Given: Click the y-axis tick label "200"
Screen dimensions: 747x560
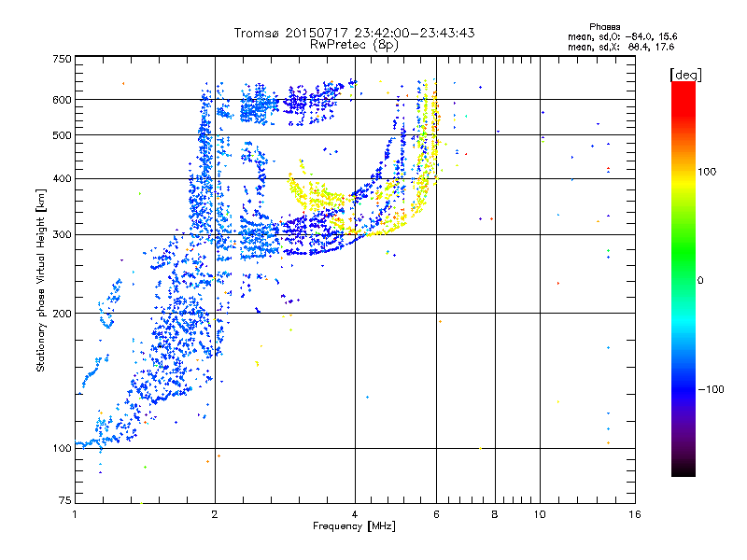Looking at the screenshot, I should (62, 314).
